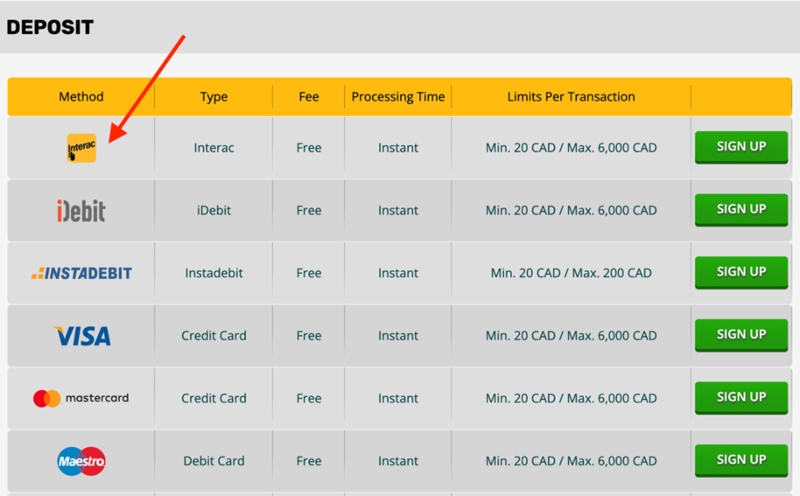Viewport: 800px width, 496px height.
Task: Click Mastercard row transaction limits text
Action: (571, 398)
